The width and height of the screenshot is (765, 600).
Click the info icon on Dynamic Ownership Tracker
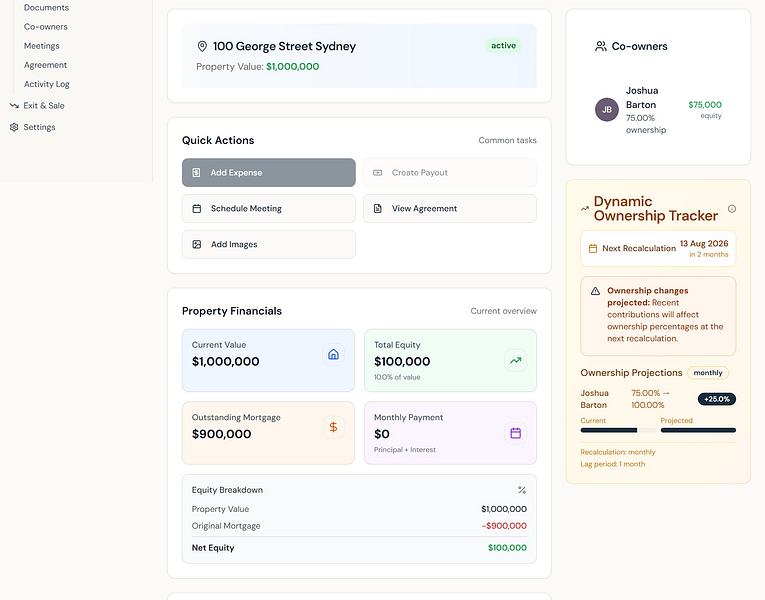(x=731, y=209)
